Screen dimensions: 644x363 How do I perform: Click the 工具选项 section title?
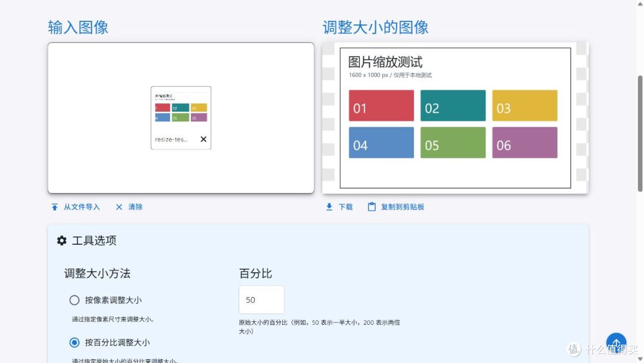pos(94,241)
